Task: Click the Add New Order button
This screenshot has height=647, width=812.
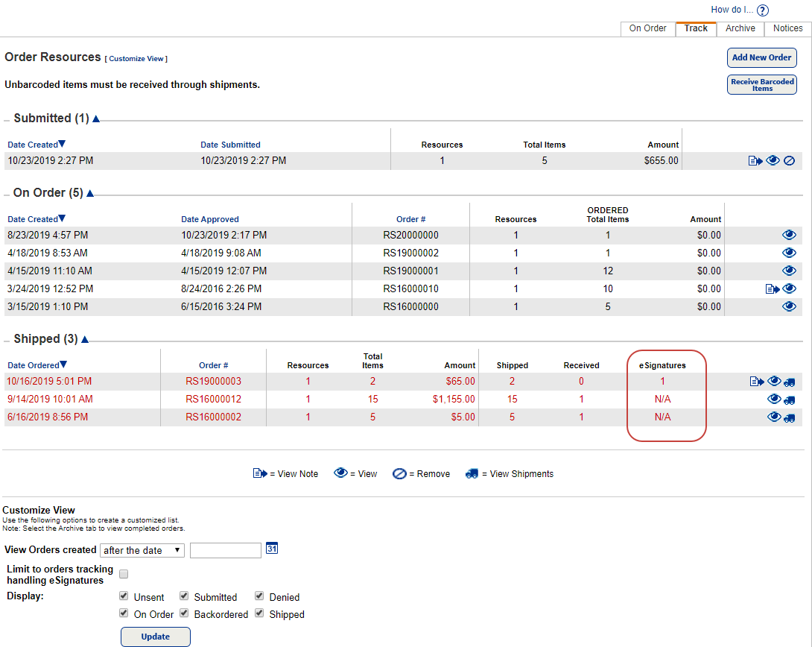Action: tap(762, 57)
